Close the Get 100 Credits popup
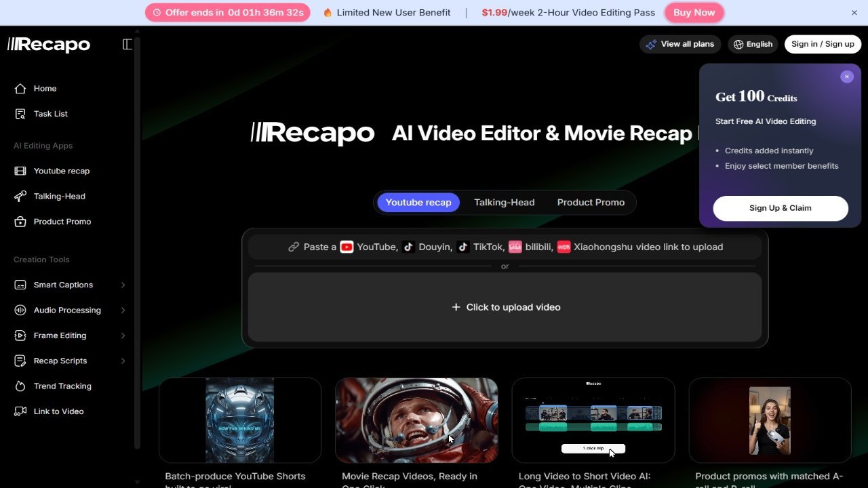Image resolution: width=868 pixels, height=488 pixels. point(847,77)
